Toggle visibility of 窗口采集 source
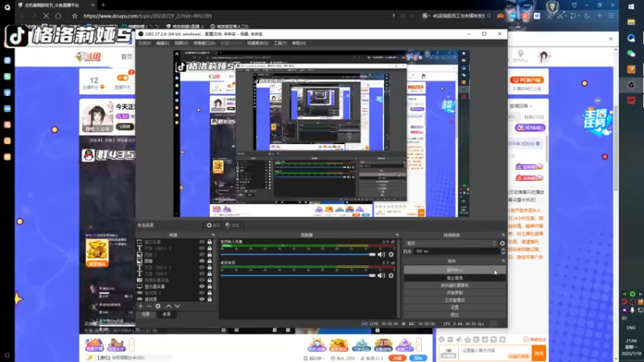 pyautogui.click(x=202, y=242)
